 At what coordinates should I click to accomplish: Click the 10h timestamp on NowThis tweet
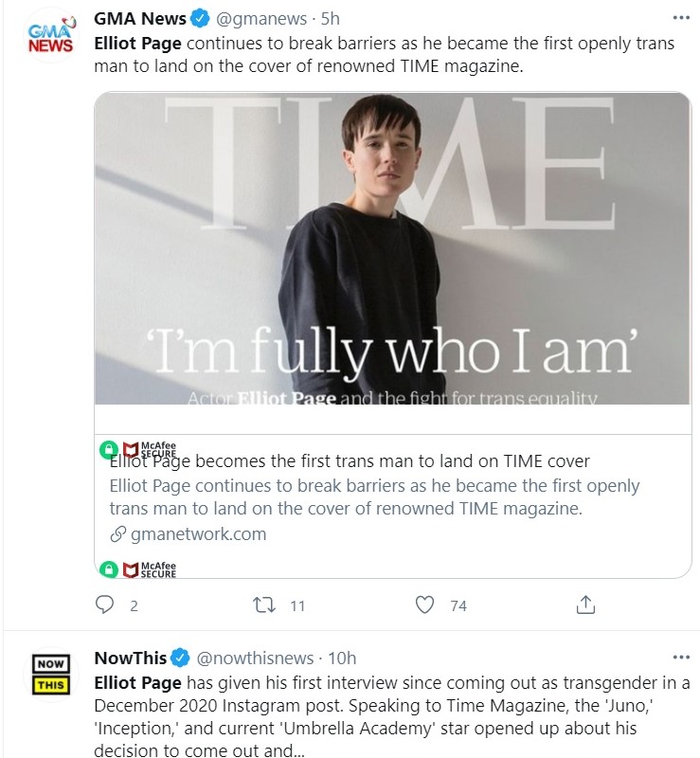(x=342, y=659)
